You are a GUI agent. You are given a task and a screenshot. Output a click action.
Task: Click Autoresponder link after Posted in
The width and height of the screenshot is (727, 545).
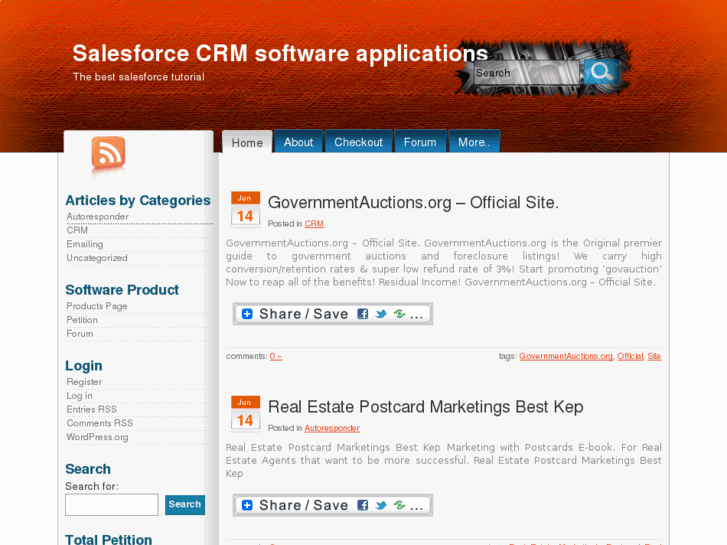click(332, 428)
